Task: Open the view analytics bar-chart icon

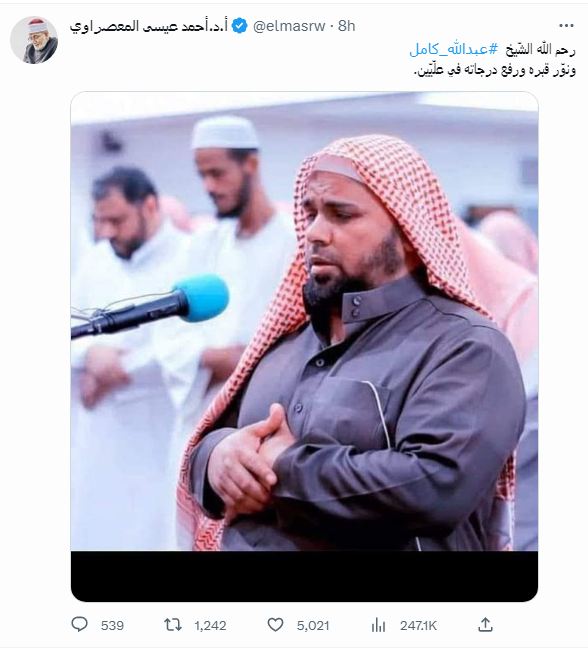Action: coord(378,625)
